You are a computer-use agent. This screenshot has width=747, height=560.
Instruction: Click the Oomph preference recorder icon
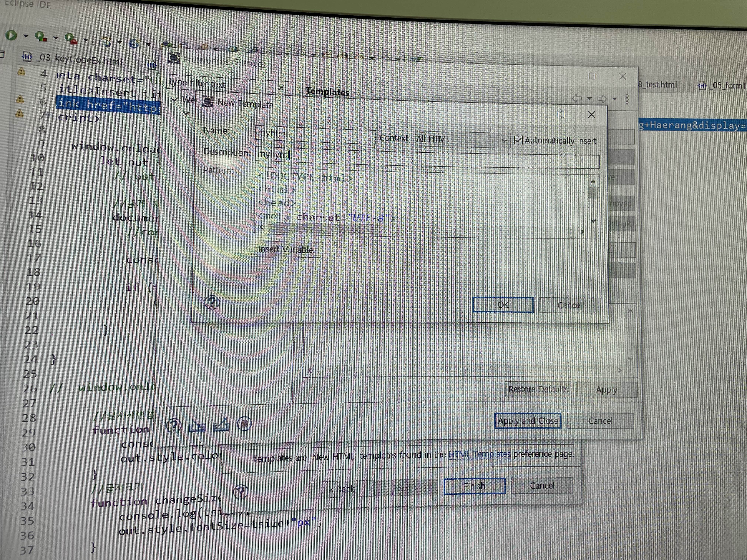245,424
